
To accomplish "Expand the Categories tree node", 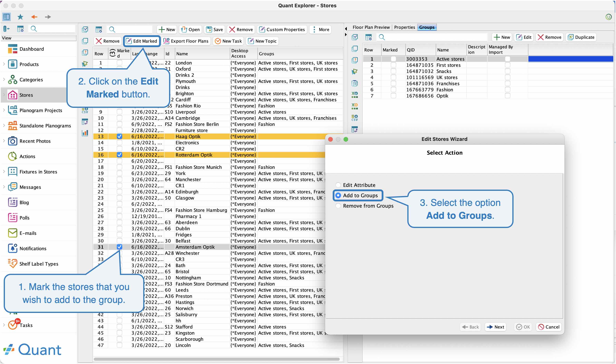I will [4, 79].
